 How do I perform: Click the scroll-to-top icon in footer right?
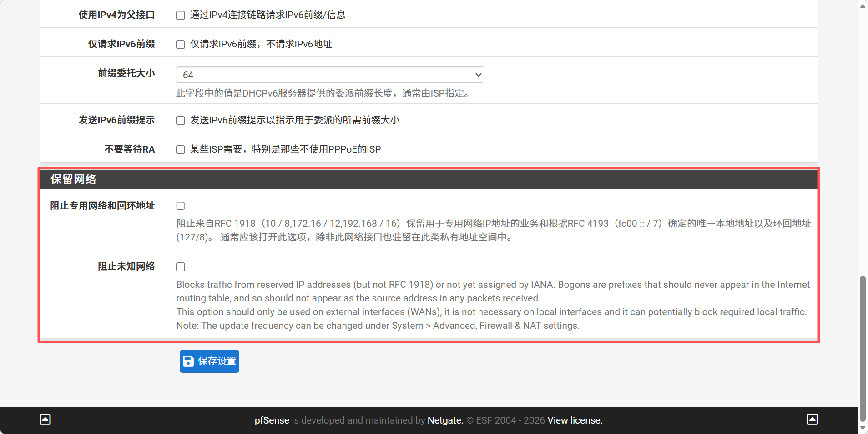click(812, 419)
